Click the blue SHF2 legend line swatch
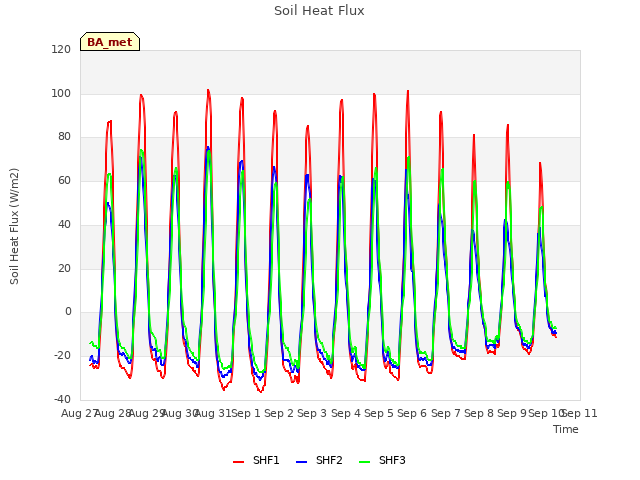Viewport: 640px width, 480px height. pyautogui.click(x=301, y=462)
